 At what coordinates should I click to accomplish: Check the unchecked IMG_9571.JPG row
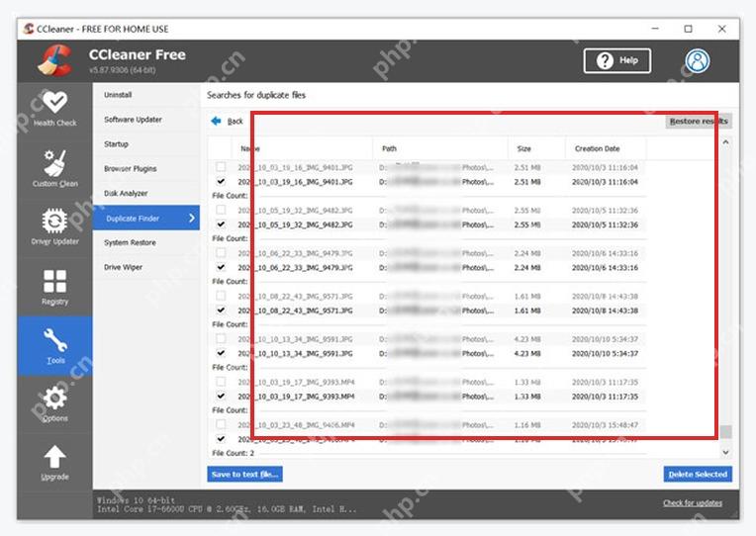(221, 296)
